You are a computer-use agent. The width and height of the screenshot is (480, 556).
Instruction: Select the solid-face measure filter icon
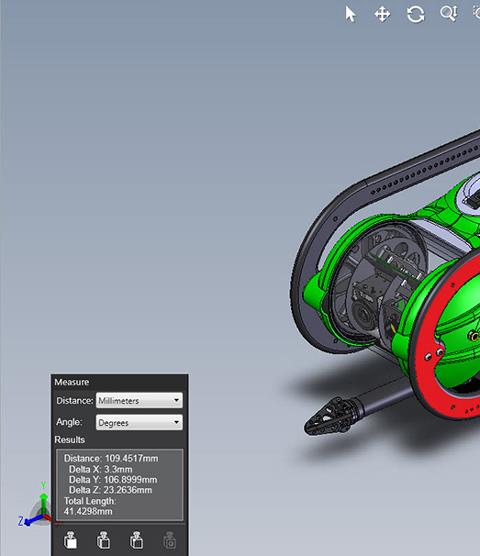[x=71, y=540]
